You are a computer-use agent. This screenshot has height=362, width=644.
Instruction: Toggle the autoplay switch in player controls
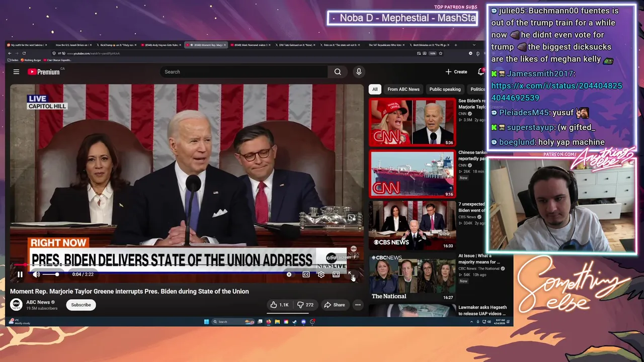click(x=289, y=275)
